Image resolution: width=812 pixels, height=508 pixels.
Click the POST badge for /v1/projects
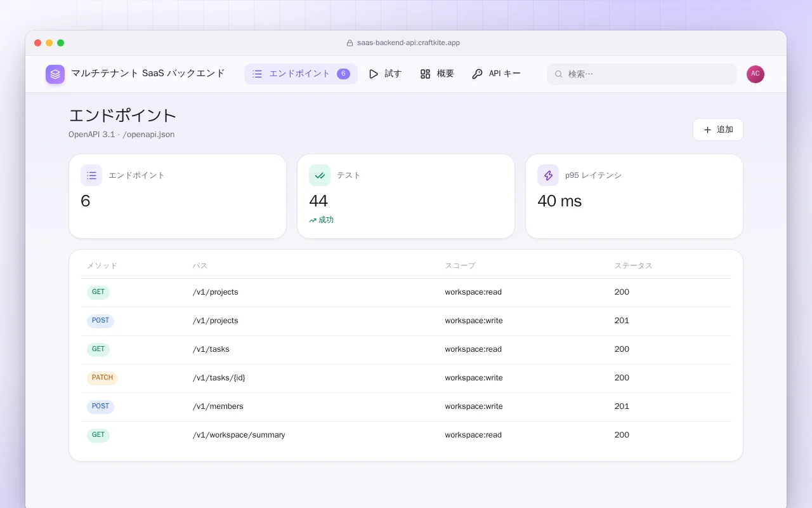pos(100,321)
